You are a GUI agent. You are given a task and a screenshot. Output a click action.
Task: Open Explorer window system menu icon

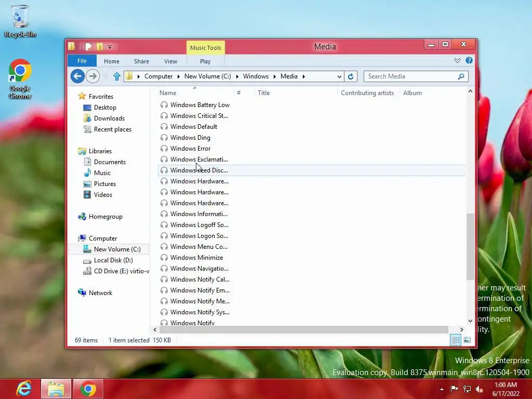pos(71,46)
